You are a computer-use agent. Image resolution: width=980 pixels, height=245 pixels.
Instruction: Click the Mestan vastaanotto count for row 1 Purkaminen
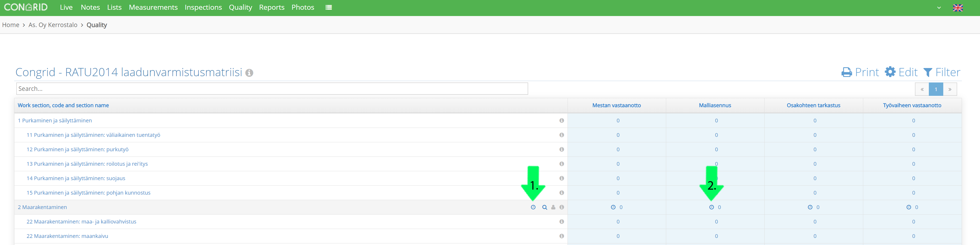click(618, 121)
